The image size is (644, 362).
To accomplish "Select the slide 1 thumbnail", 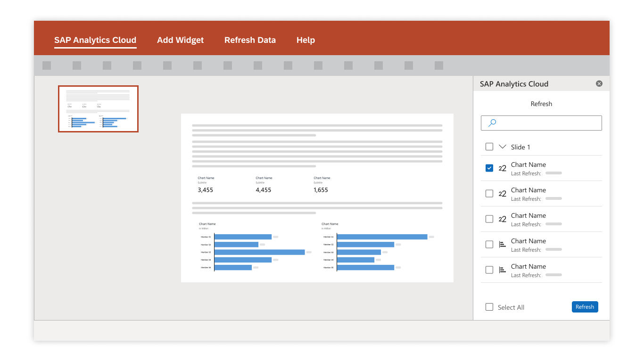I will pos(98,109).
